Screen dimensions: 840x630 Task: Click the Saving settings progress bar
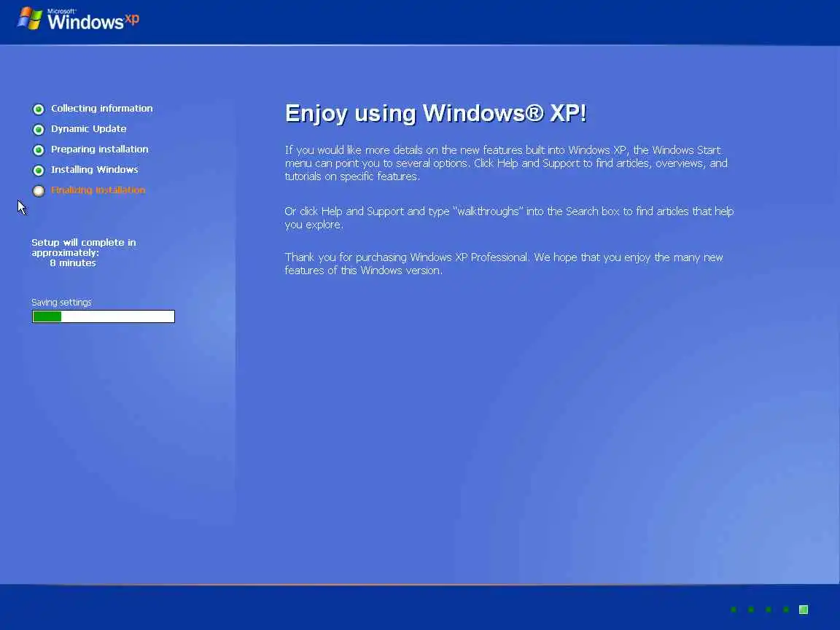coord(104,316)
